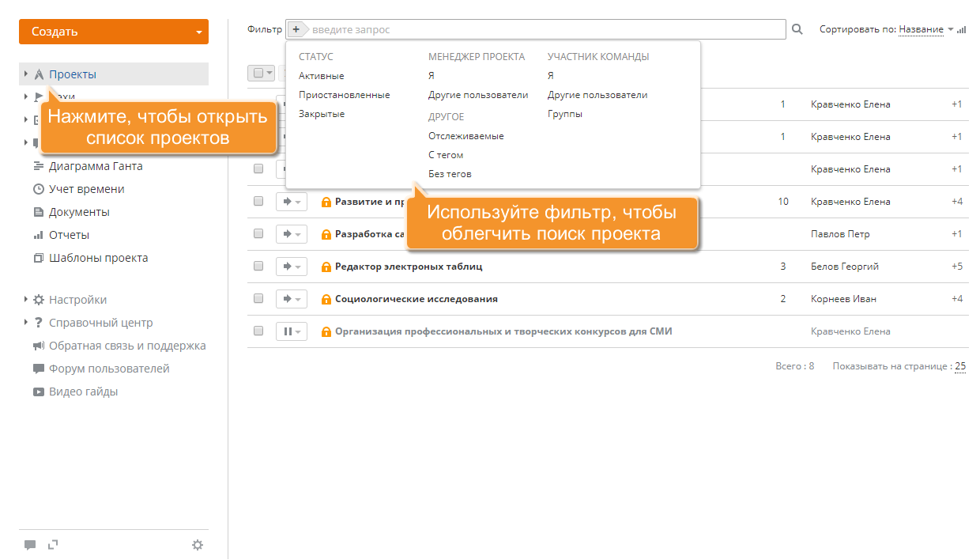Image resolution: width=980 pixels, height=560 pixels.
Task: Click task count 10 in the Развитие row
Action: pos(783,202)
